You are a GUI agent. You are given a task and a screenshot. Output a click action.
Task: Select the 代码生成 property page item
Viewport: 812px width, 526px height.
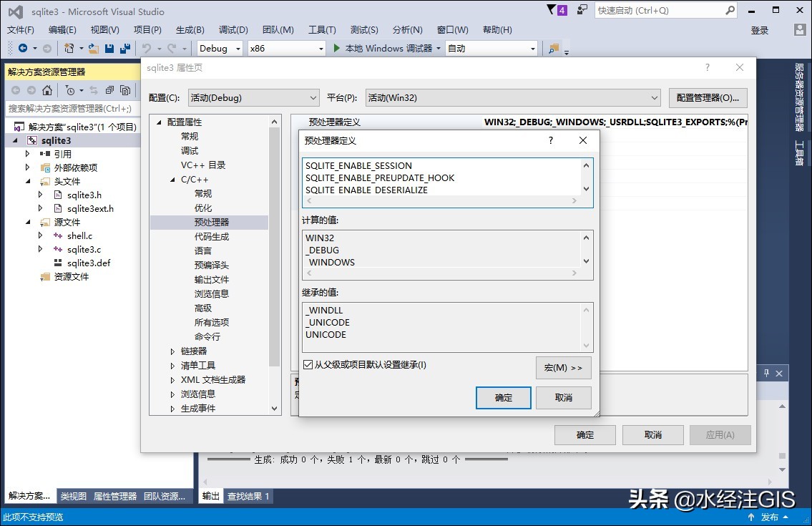click(211, 237)
